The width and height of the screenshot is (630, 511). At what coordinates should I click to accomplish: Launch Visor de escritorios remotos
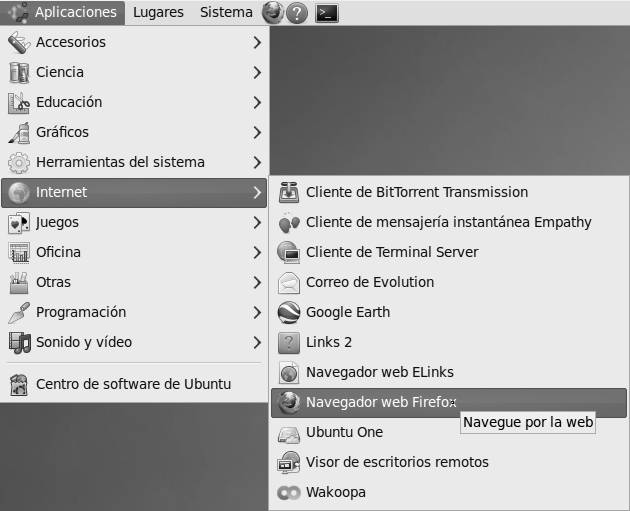pos(397,462)
